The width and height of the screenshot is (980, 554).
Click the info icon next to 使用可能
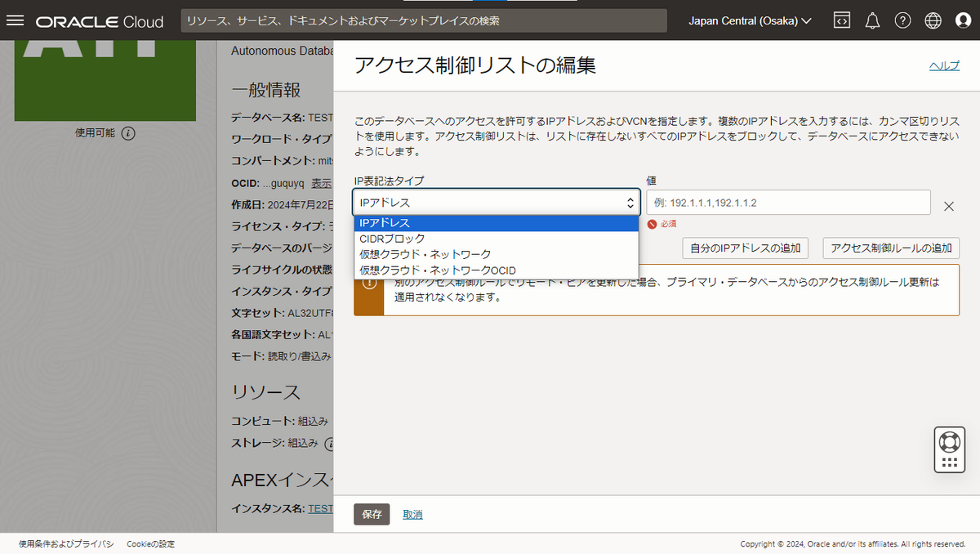click(x=128, y=133)
